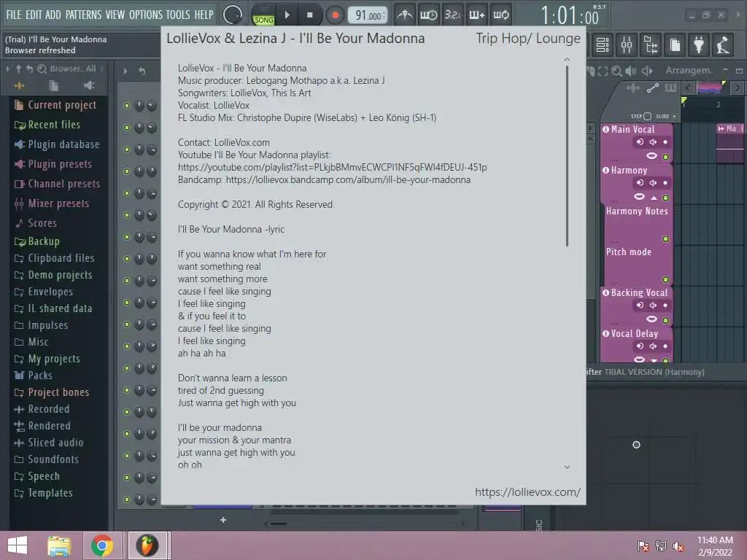This screenshot has width=747, height=560.
Task: Expand Templates folder
Action: point(43,493)
